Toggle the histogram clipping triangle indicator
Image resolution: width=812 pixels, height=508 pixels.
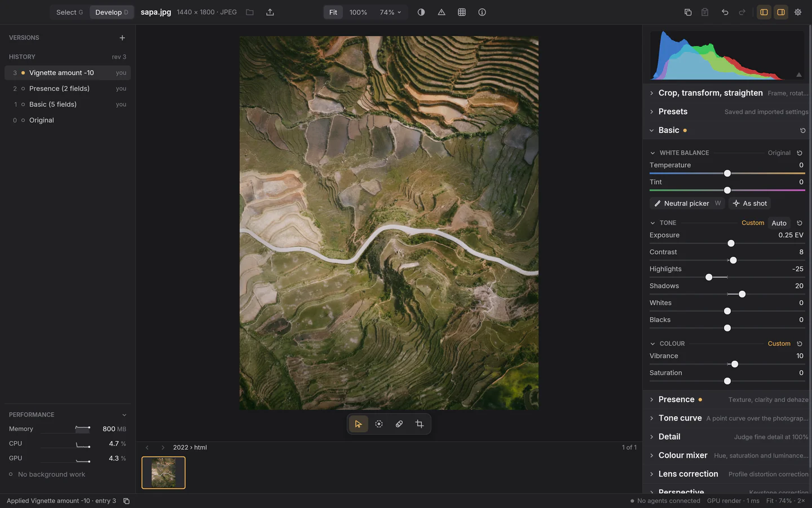click(x=799, y=75)
